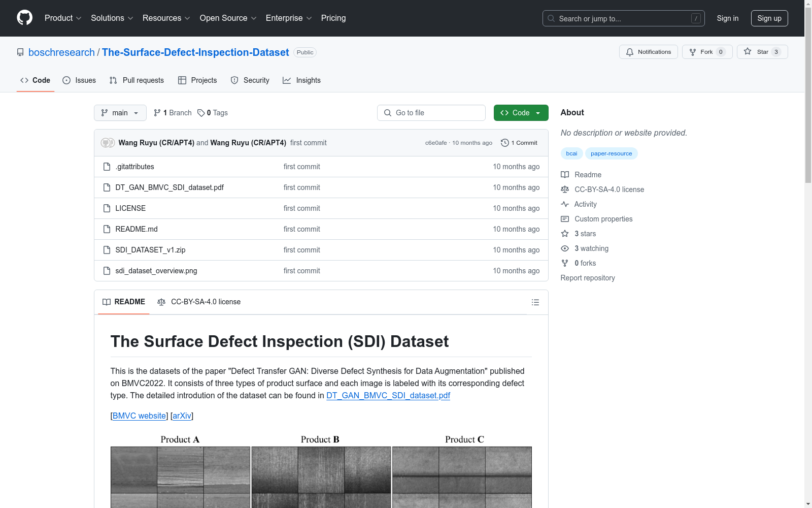Viewport: 812px width, 508px height.
Task: Open the notifications bell
Action: 630,52
